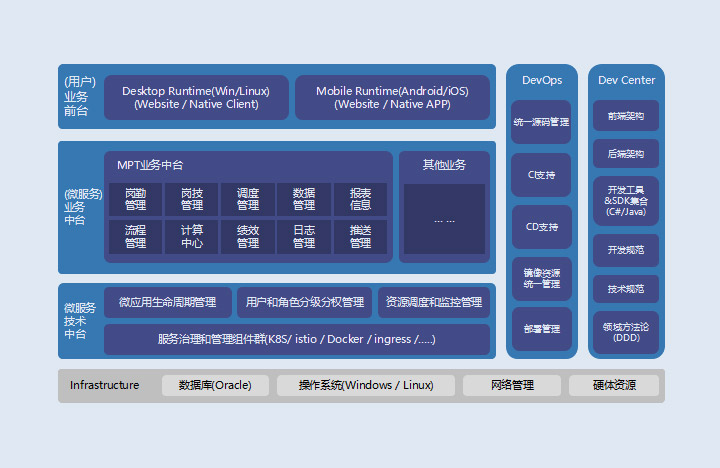The height and width of the screenshot is (468, 720).
Task: Open the 数据管理 module tile
Action: [304, 199]
